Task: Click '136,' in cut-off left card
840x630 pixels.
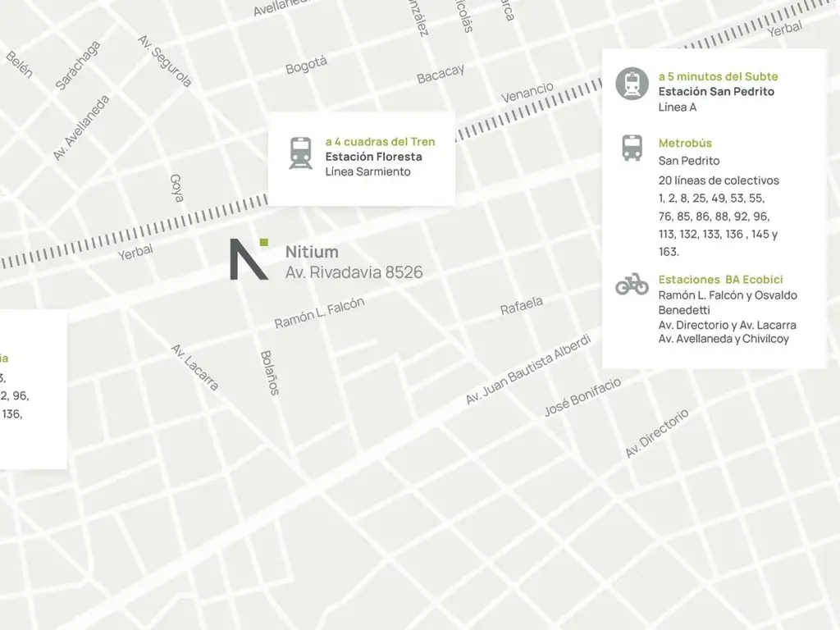Action: (x=11, y=414)
